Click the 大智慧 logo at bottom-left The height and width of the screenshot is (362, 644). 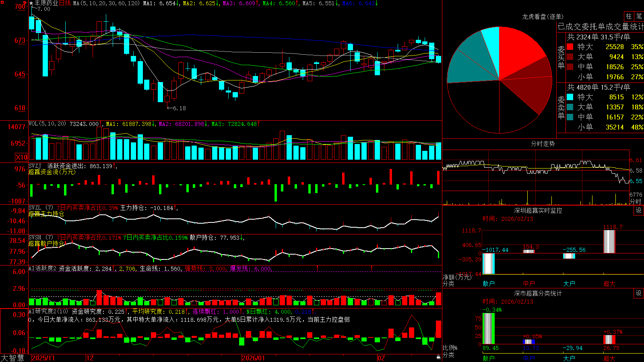[x=13, y=358]
